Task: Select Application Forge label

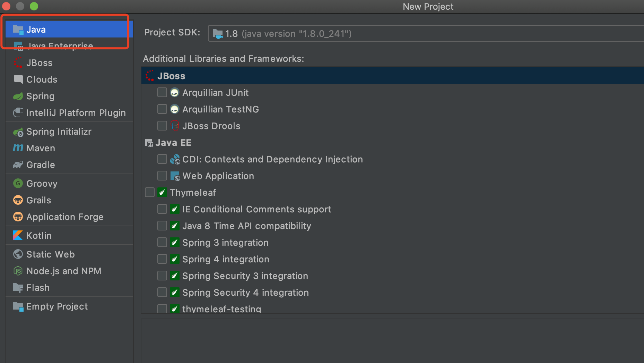Action: pos(65,217)
